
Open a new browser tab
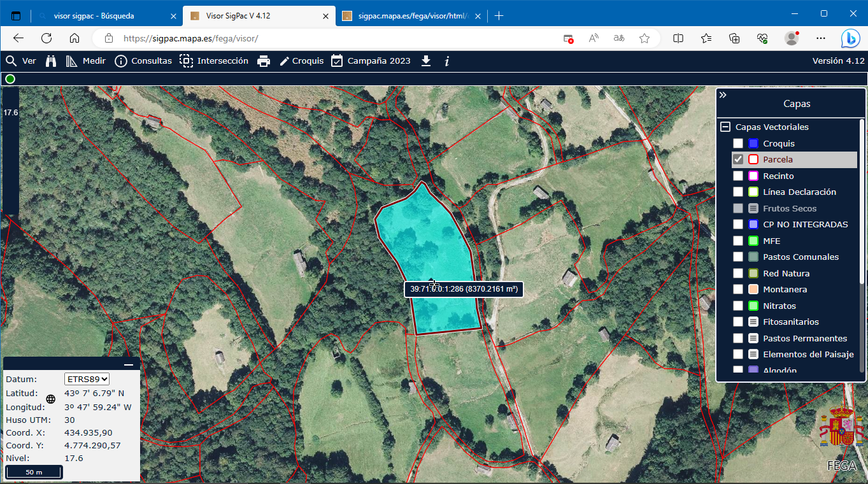coord(499,16)
